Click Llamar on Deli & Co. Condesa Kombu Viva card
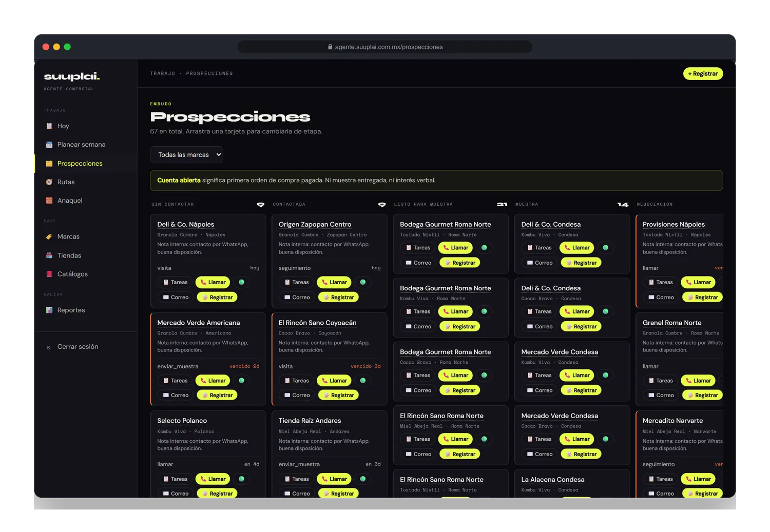This screenshot has width=770, height=532. pyautogui.click(x=576, y=248)
